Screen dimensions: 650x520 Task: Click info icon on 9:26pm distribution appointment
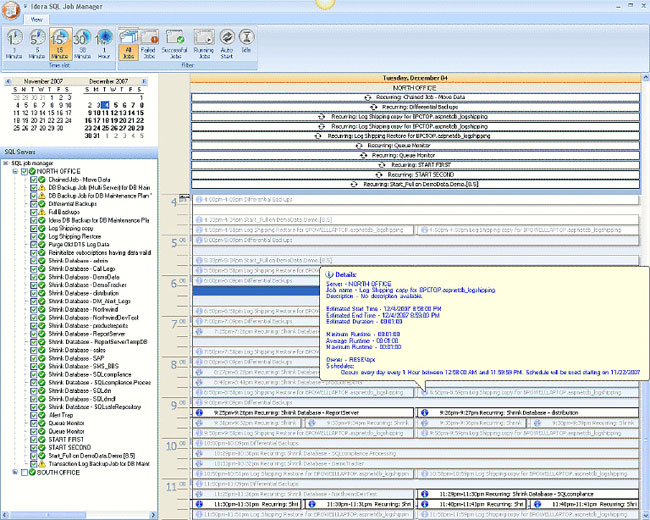(424, 413)
